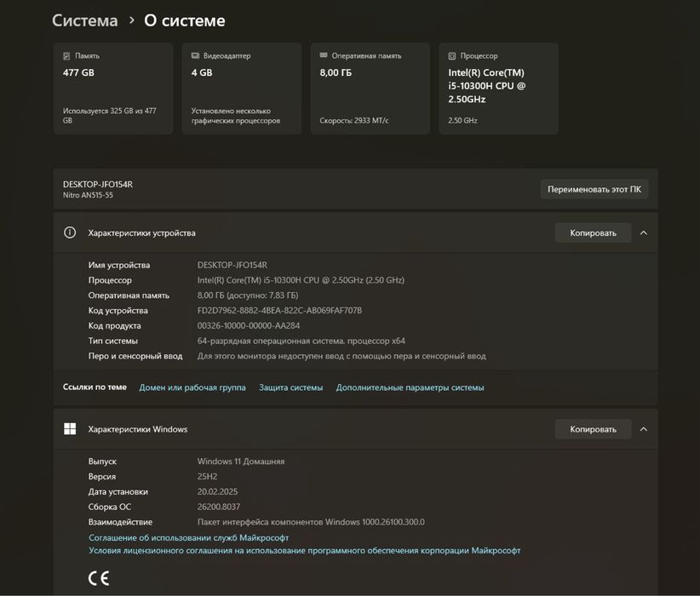700x596 pixels.
Task: Click the breadcrumb chevron after Система
Action: (x=131, y=20)
